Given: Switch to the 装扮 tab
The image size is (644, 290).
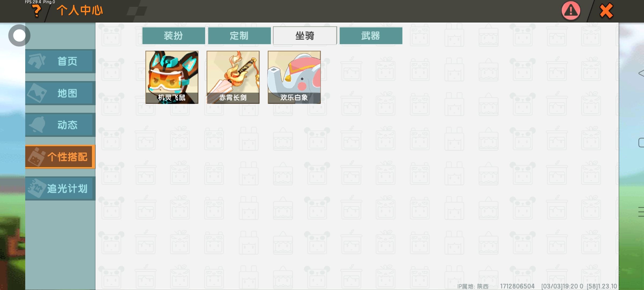Looking at the screenshot, I should [x=174, y=35].
